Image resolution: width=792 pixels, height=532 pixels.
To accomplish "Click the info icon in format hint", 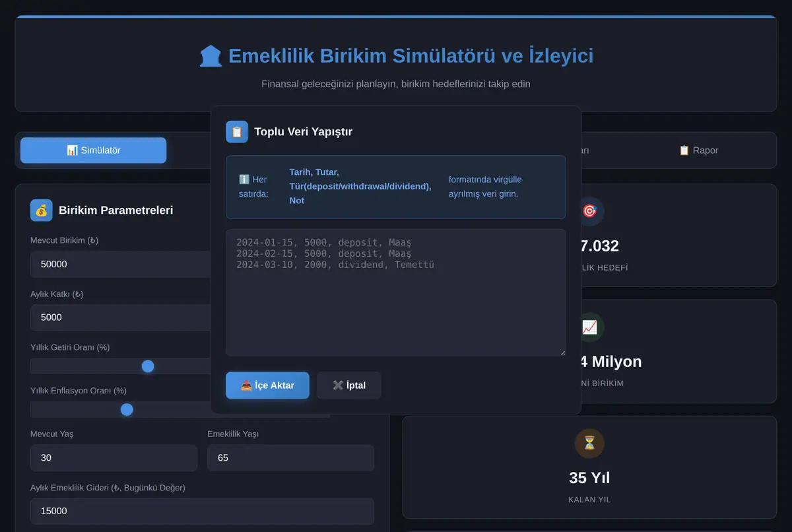I will tap(244, 180).
